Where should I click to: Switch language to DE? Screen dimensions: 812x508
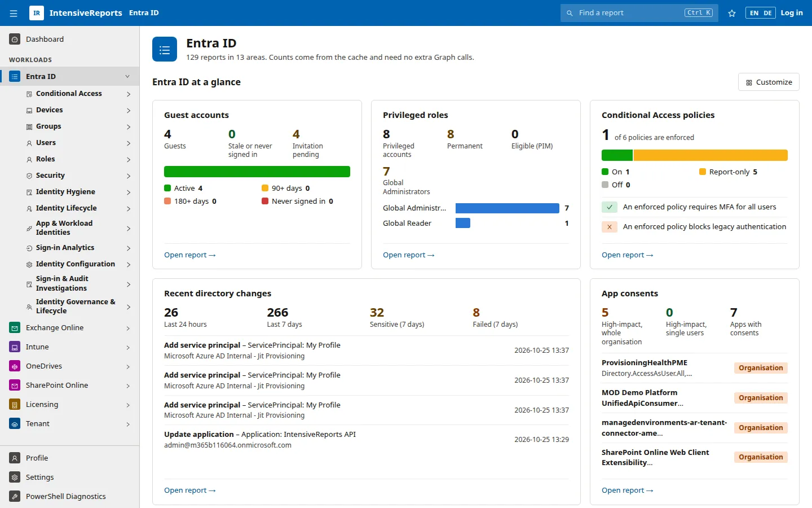point(767,13)
